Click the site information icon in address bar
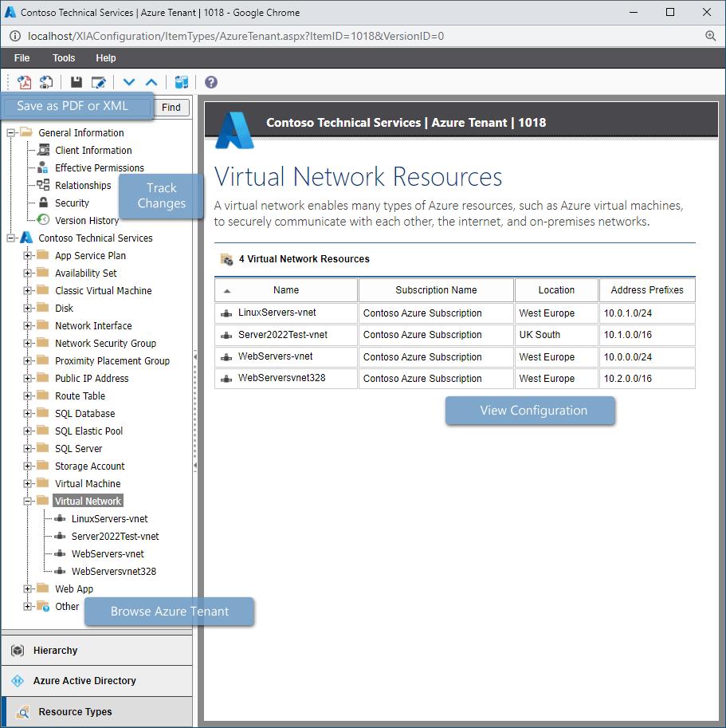This screenshot has height=728, width=726. pos(15,36)
